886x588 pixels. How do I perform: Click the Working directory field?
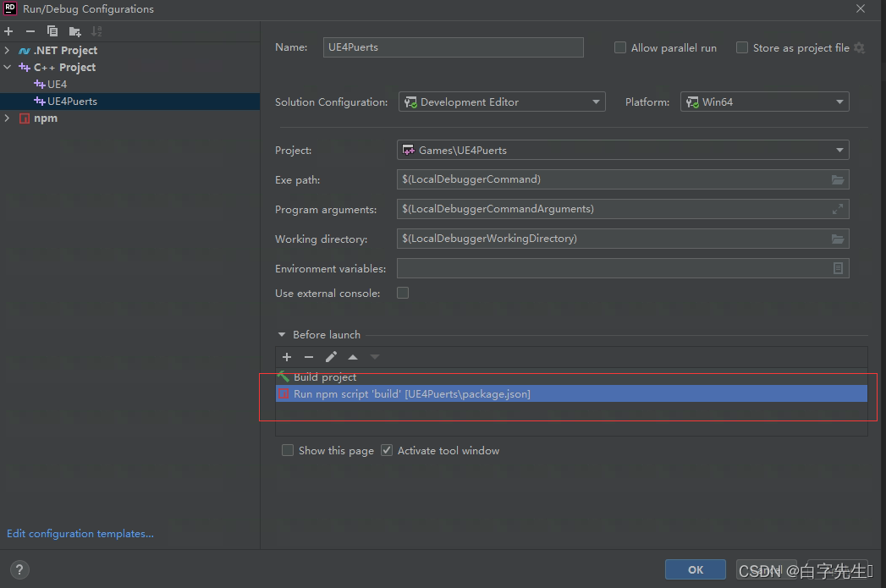click(x=623, y=239)
